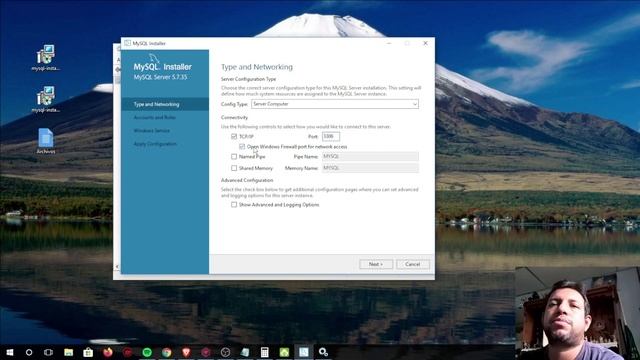Viewport: 640px width, 360px height.
Task: Open the Archivos file on the desktop
Action: click(x=46, y=141)
